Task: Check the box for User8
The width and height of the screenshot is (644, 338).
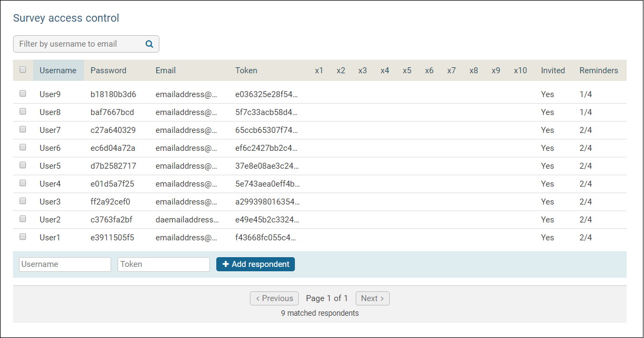Action: (23, 111)
